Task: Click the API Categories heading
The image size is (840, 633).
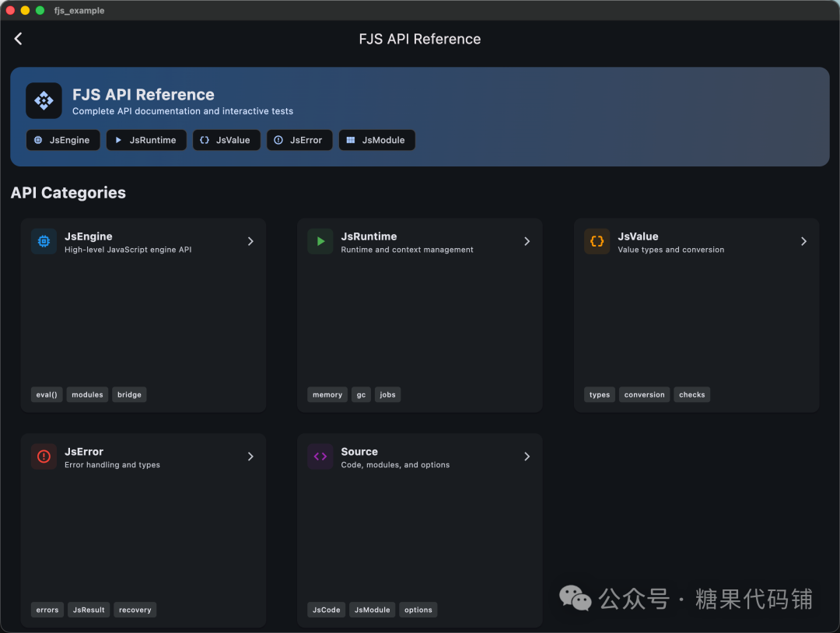Action: 68,193
